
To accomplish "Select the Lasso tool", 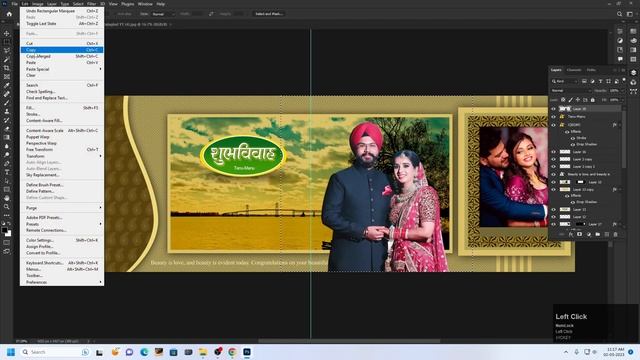I will click(7, 51).
